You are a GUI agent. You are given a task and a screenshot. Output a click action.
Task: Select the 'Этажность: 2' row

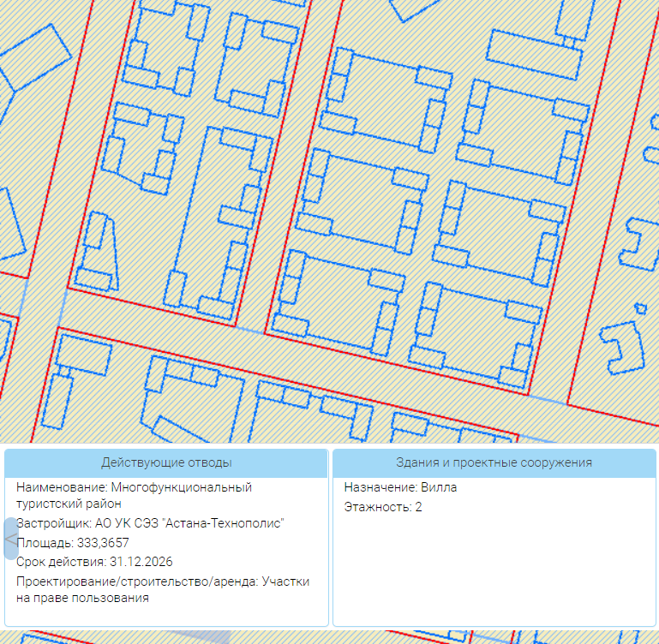click(383, 507)
